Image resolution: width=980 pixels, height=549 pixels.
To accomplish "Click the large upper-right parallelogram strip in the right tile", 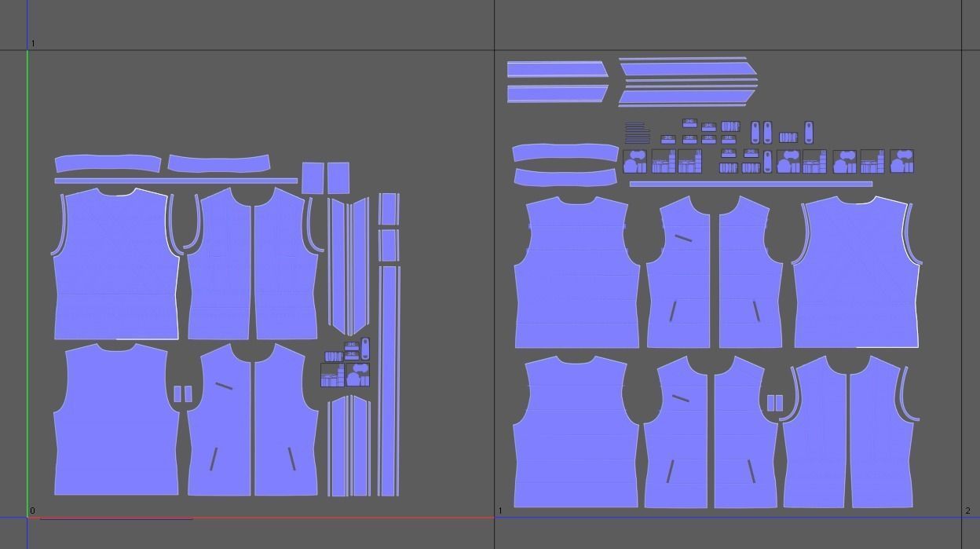I will click(x=687, y=69).
